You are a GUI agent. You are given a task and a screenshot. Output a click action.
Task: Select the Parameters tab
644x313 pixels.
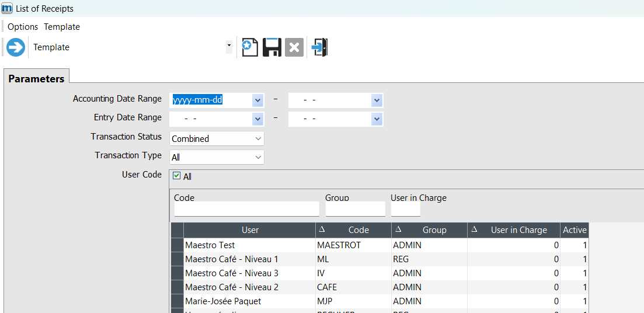[36, 79]
